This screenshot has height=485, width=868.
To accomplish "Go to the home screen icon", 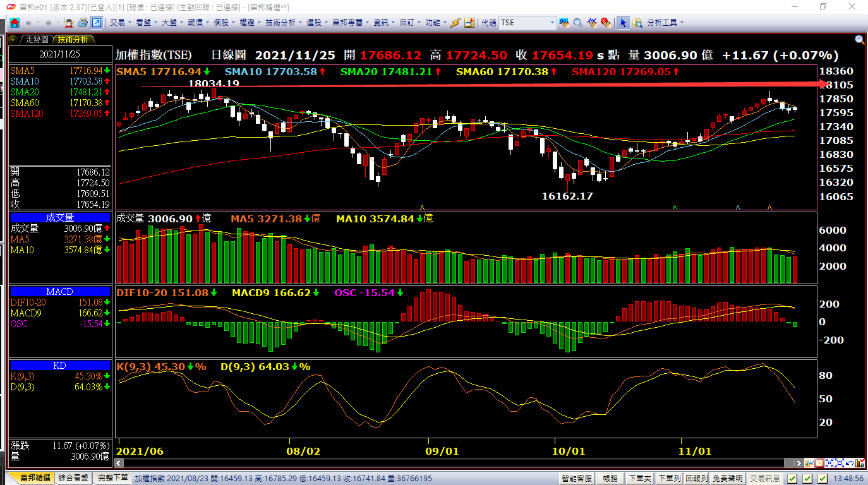I will pyautogui.click(x=14, y=23).
